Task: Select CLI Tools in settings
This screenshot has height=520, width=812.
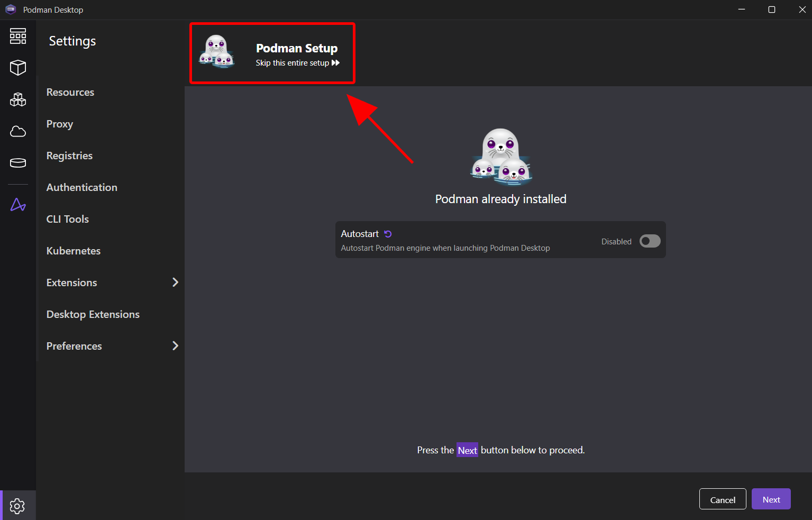Action: (x=68, y=219)
